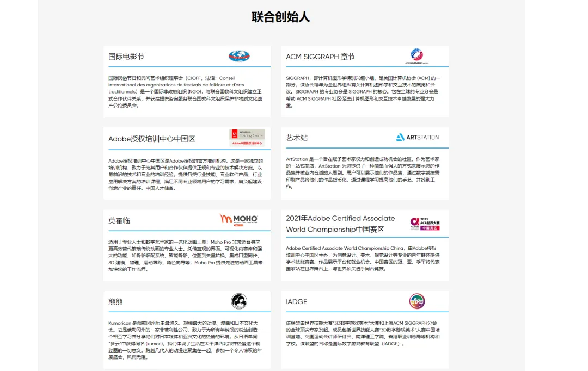Screen dimensions: 588x371
Task: Select the 熊熊 card title
Action: pyautogui.click(x=115, y=301)
